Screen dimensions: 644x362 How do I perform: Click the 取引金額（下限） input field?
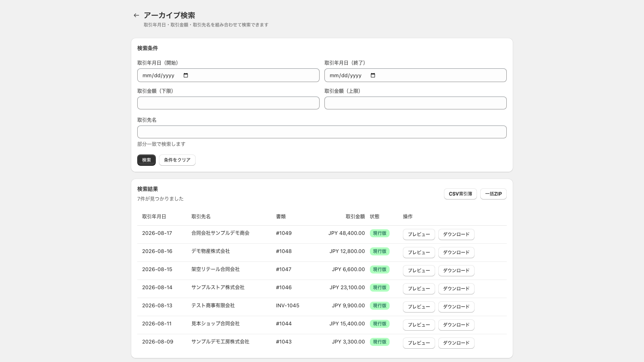(x=228, y=103)
